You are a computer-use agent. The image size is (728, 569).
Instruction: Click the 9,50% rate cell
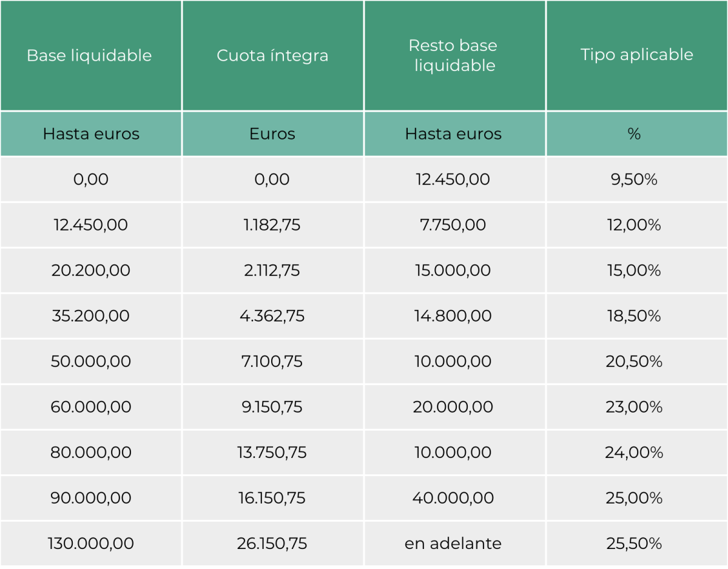click(x=634, y=180)
